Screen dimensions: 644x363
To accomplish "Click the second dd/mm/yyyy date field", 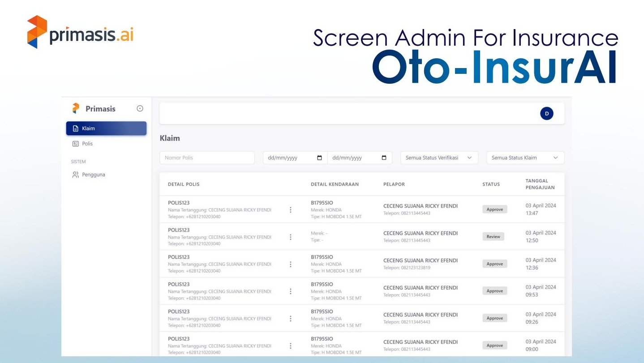I will (x=360, y=158).
